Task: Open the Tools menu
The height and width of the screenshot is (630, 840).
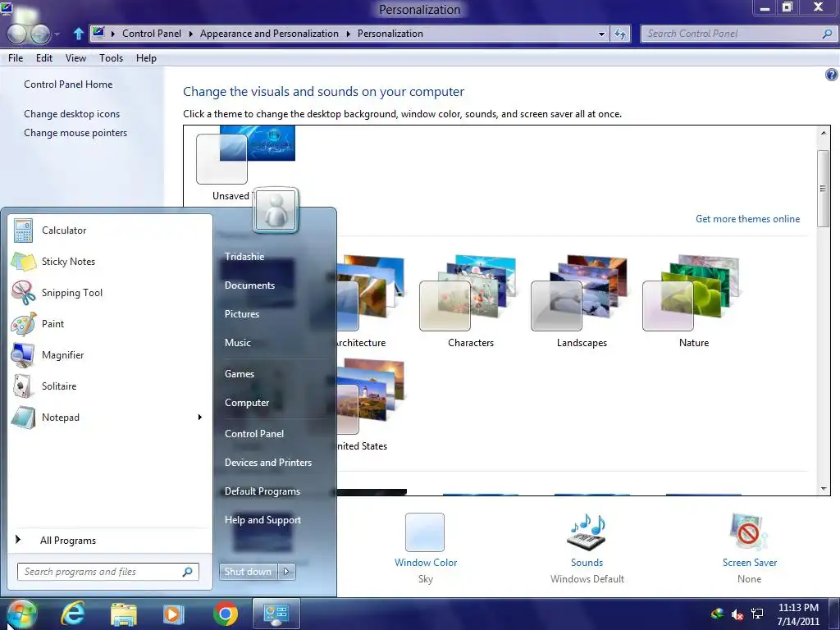Action: (x=111, y=58)
